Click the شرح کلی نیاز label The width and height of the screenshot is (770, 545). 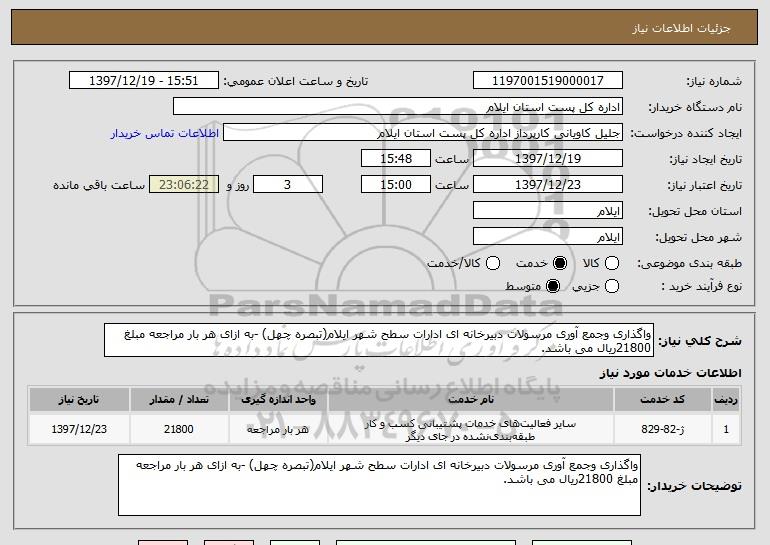point(700,341)
